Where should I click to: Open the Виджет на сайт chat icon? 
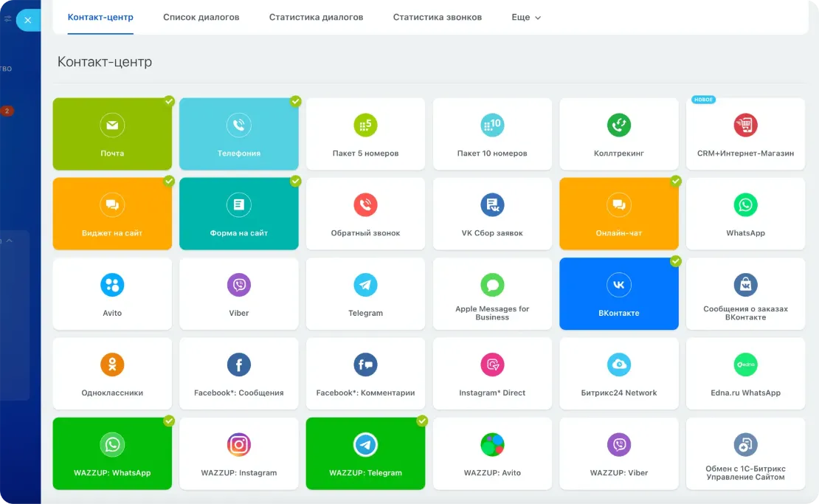[112, 204]
